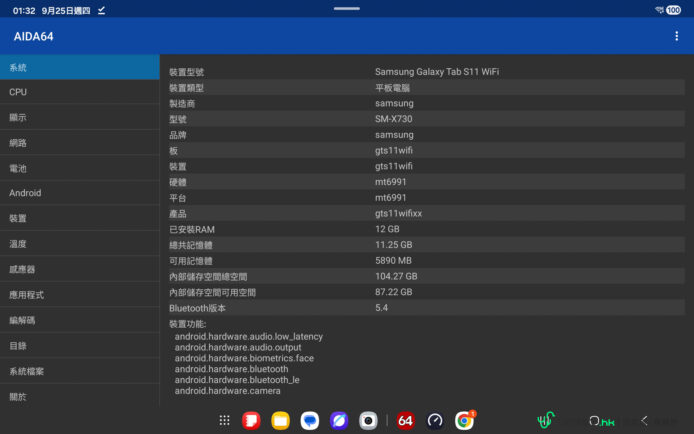Select the Bluetooth版本 5.4 row
The height and width of the screenshot is (434, 694).
point(426,308)
